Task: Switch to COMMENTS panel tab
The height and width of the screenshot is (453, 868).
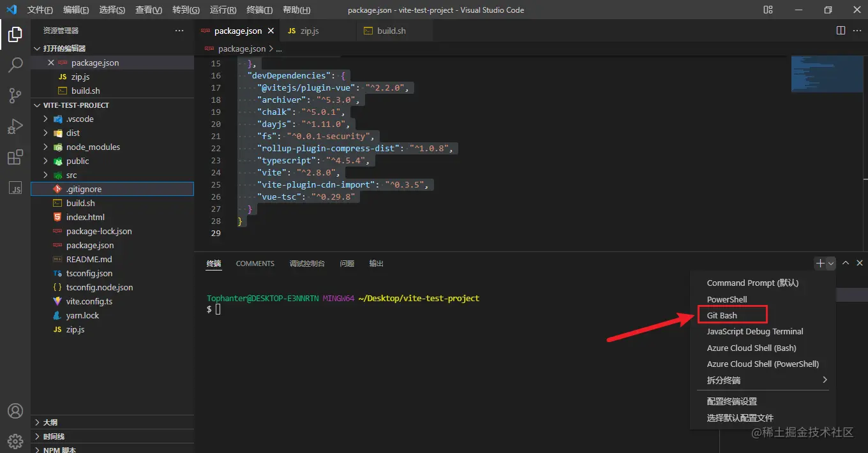Action: pyautogui.click(x=255, y=264)
